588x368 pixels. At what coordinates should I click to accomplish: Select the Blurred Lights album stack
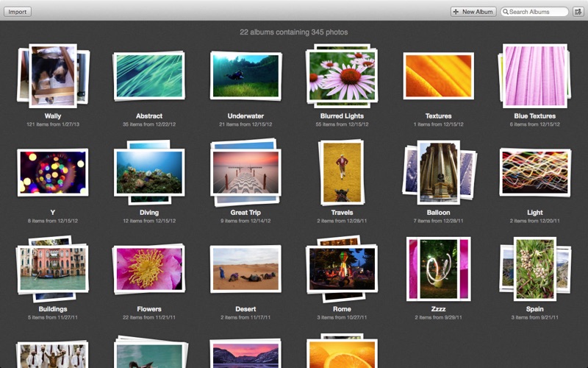[x=342, y=77]
